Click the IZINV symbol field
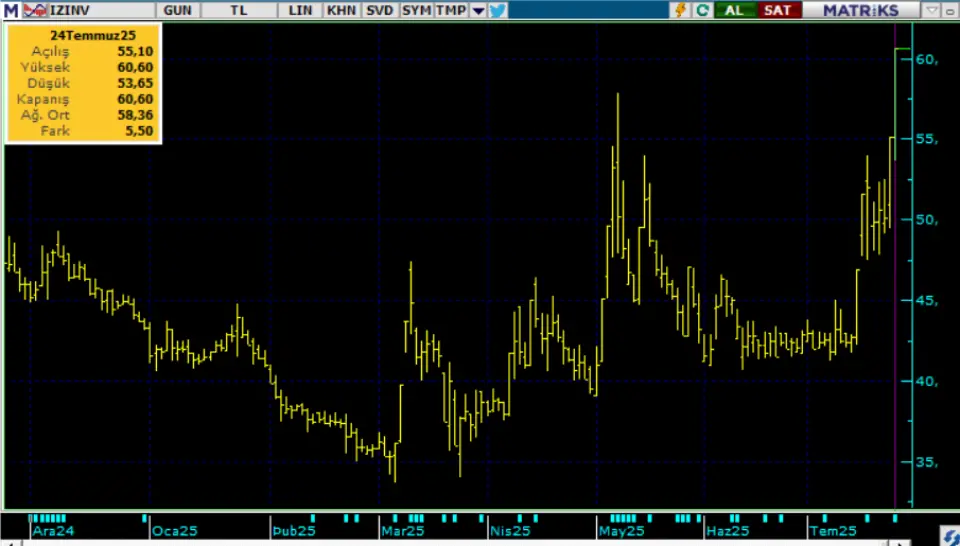 pos(100,10)
